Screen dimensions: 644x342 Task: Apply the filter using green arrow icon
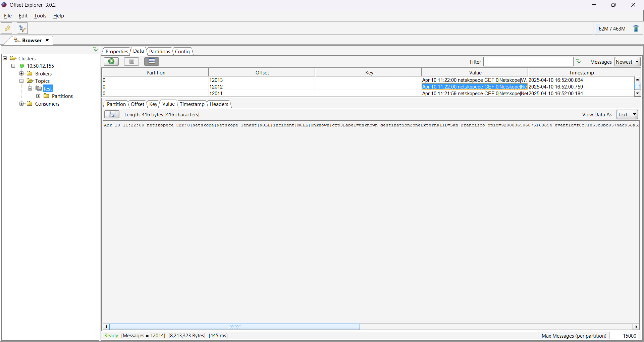click(x=578, y=61)
